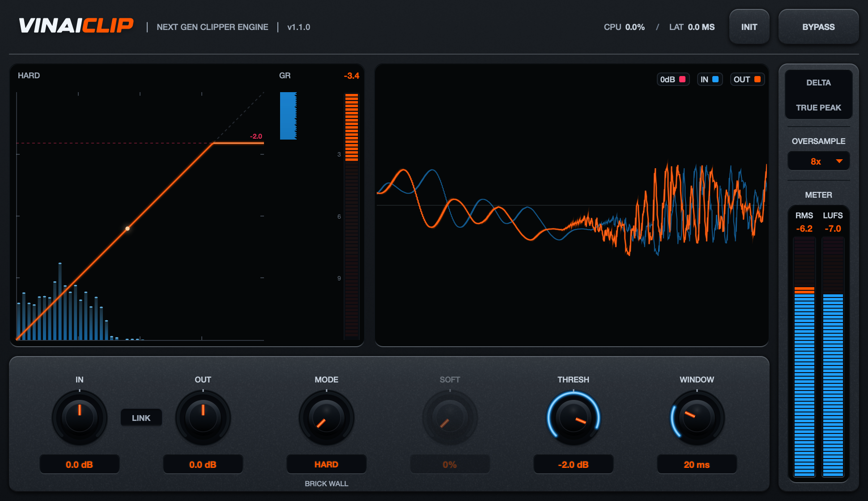Enable the DELTA monitoring option
The height and width of the screenshot is (501, 868).
[818, 83]
